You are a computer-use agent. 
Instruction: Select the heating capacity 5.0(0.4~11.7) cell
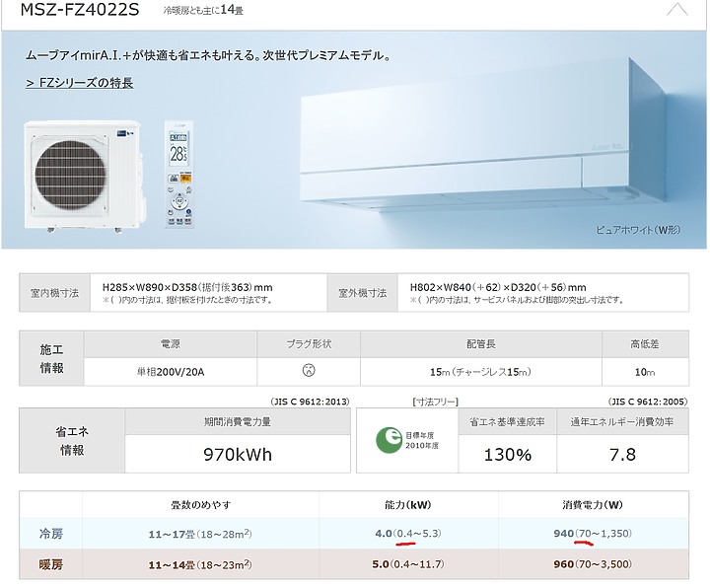pos(408,564)
